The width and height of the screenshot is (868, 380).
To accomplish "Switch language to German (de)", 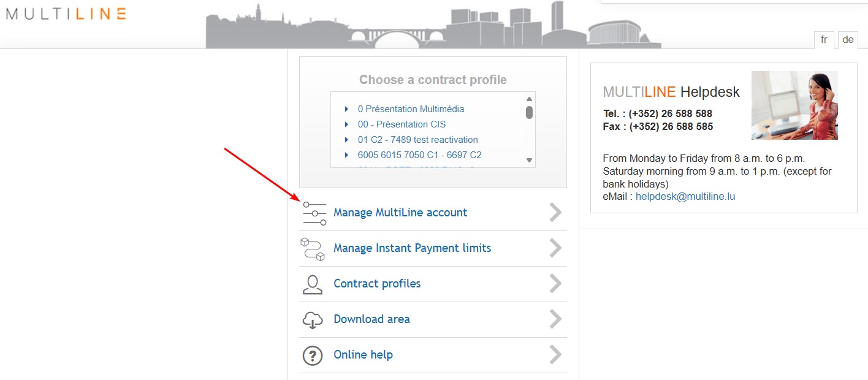I will coord(848,40).
